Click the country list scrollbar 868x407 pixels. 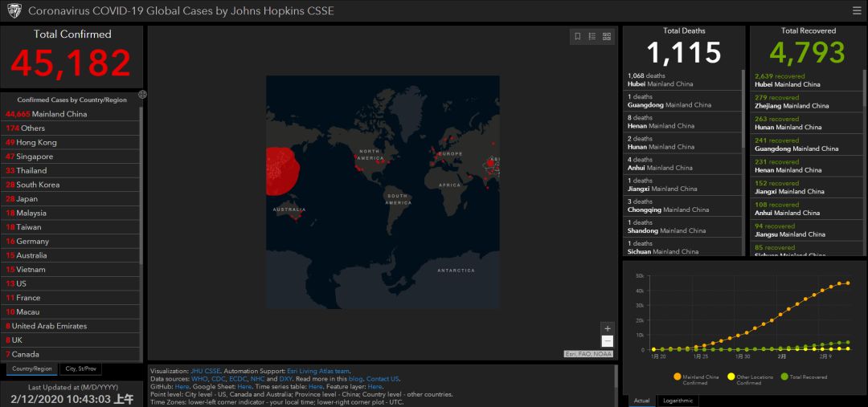click(x=141, y=186)
